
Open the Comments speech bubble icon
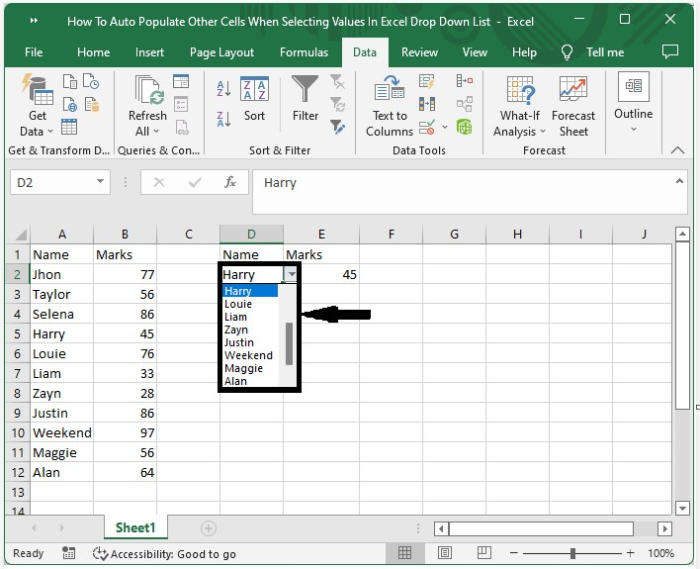coord(670,52)
